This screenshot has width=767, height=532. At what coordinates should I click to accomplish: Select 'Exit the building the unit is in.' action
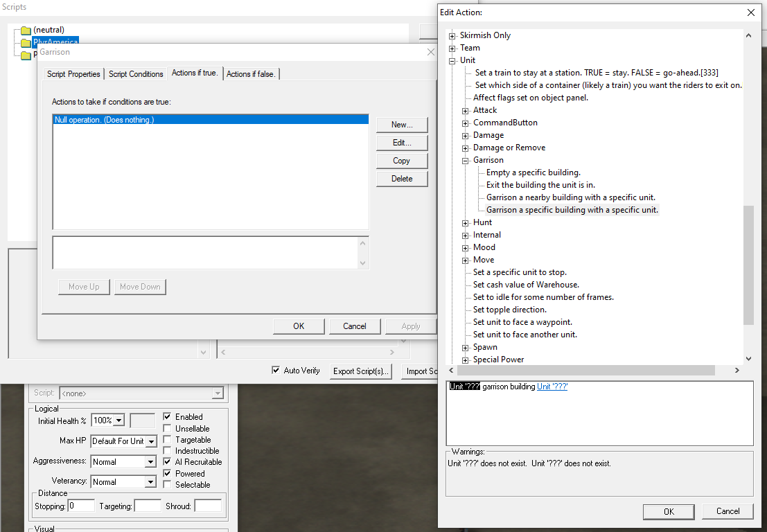[540, 184]
